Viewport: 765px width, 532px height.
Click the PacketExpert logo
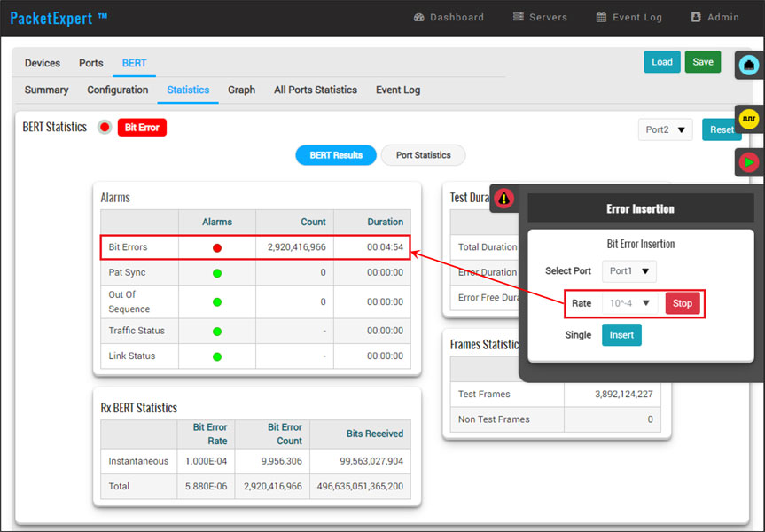click(59, 18)
